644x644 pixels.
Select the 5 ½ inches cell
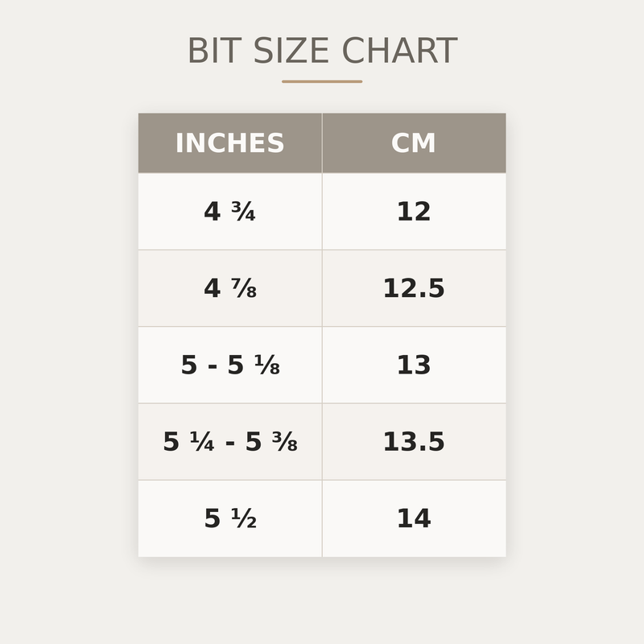click(230, 518)
